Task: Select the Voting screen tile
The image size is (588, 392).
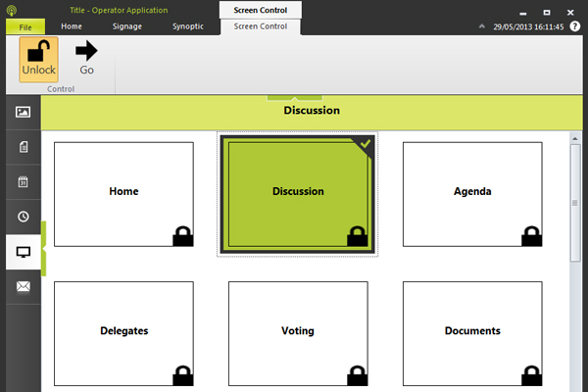Action: [x=298, y=334]
